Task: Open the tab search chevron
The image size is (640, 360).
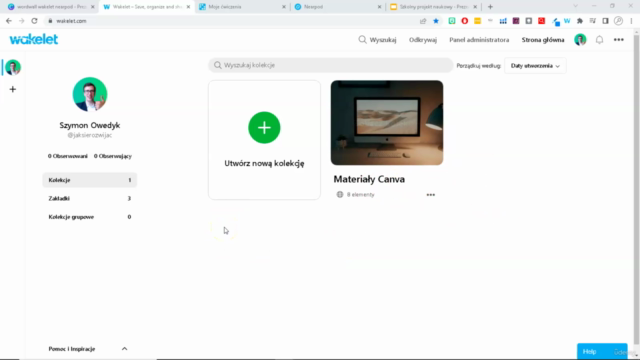Action: point(576,7)
